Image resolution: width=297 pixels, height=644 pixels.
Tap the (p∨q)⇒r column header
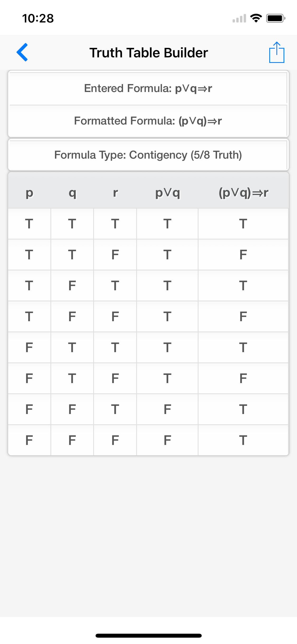(243, 192)
